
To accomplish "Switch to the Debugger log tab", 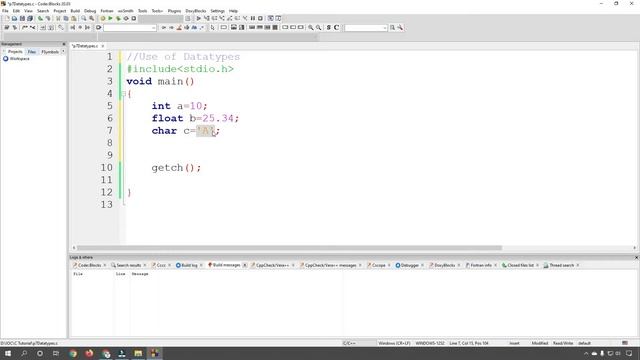I will 410,265.
